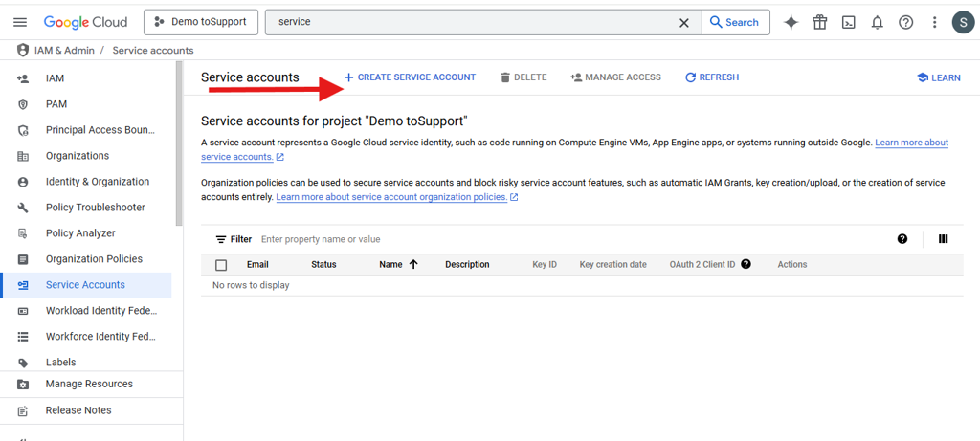The height and width of the screenshot is (441, 980).
Task: Open the notifications bell
Action: [877, 22]
